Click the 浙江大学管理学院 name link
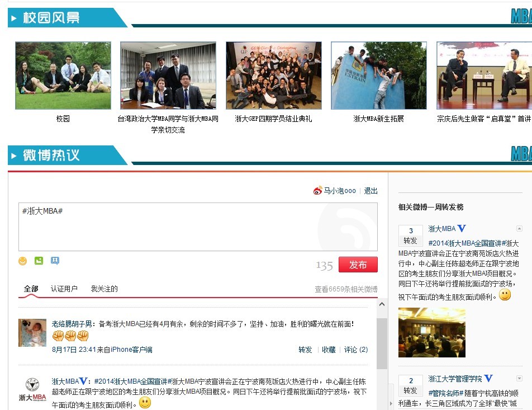The height and width of the screenshot is (410, 532). click(x=455, y=379)
